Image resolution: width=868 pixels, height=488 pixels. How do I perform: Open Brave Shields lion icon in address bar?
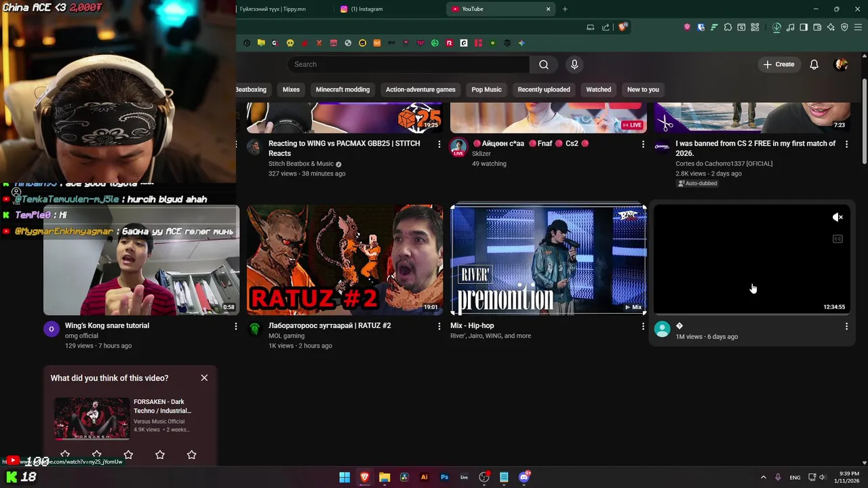coord(623,27)
